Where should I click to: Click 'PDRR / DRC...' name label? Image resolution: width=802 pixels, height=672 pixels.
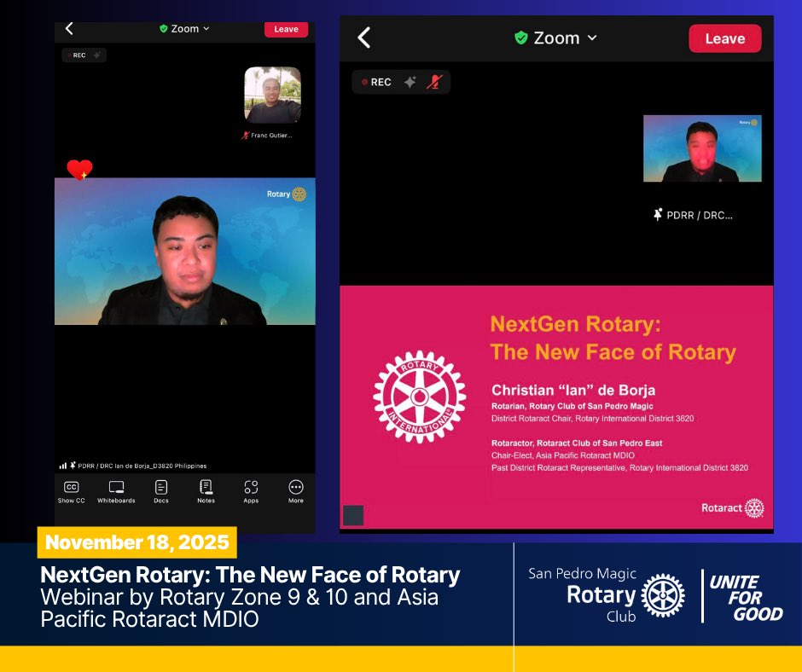(x=700, y=215)
